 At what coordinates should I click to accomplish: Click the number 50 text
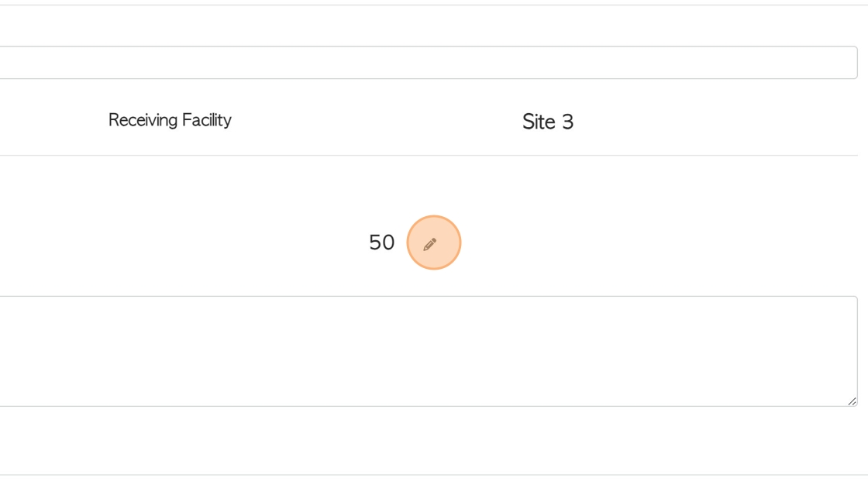(381, 242)
